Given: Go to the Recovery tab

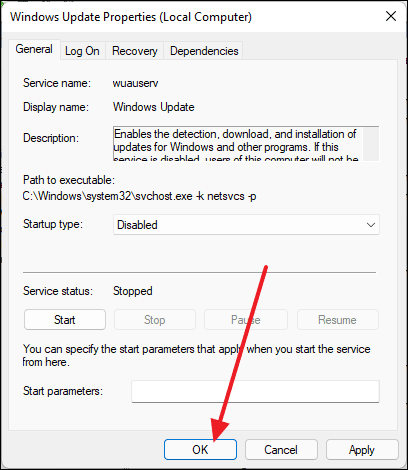Looking at the screenshot, I should pyautogui.click(x=135, y=51).
